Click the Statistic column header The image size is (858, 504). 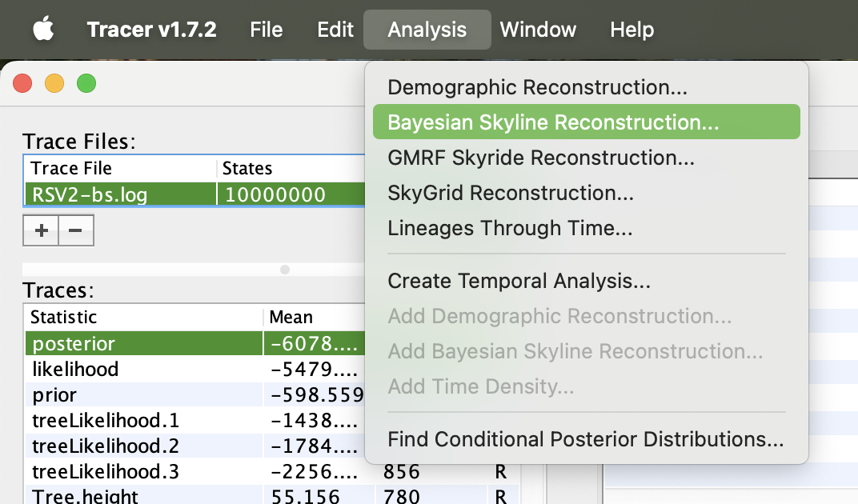143,317
